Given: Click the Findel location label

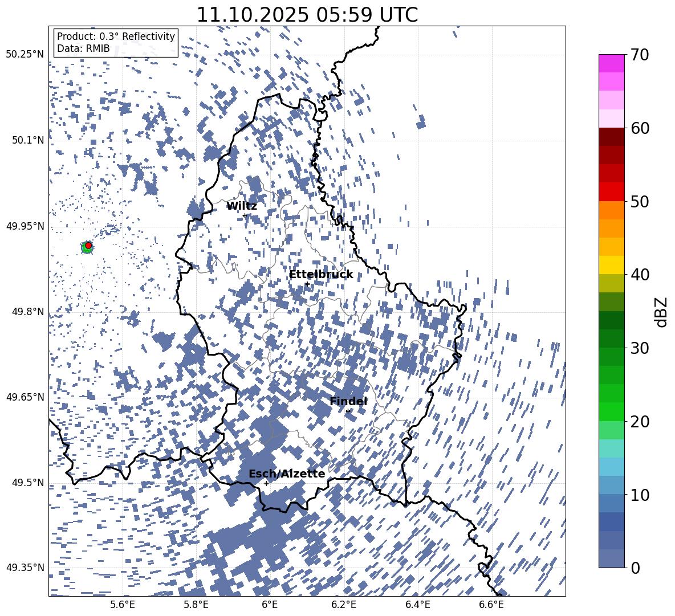Looking at the screenshot, I should pyautogui.click(x=348, y=401).
